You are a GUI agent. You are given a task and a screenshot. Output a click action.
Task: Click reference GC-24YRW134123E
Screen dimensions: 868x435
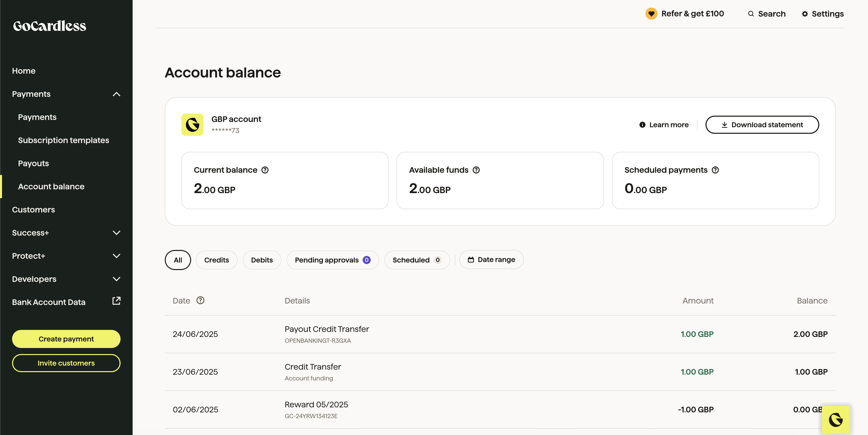click(x=311, y=416)
